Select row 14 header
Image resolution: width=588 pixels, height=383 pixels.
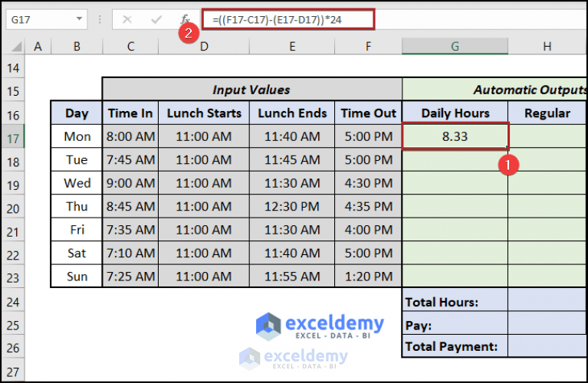13,68
